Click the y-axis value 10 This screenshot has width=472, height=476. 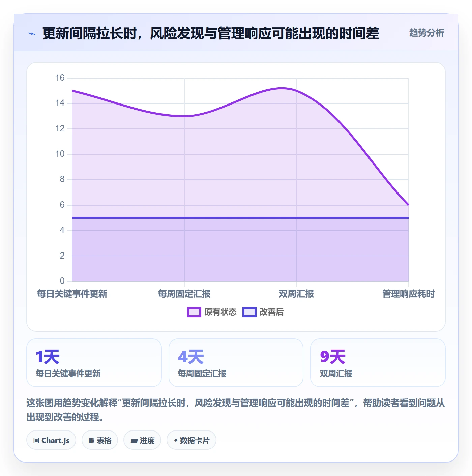pyautogui.click(x=60, y=154)
